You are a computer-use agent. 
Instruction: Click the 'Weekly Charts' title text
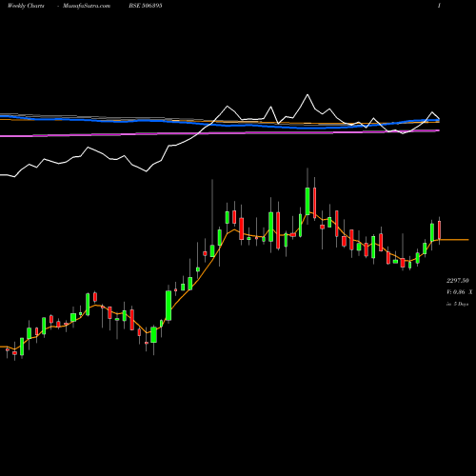[26, 6]
